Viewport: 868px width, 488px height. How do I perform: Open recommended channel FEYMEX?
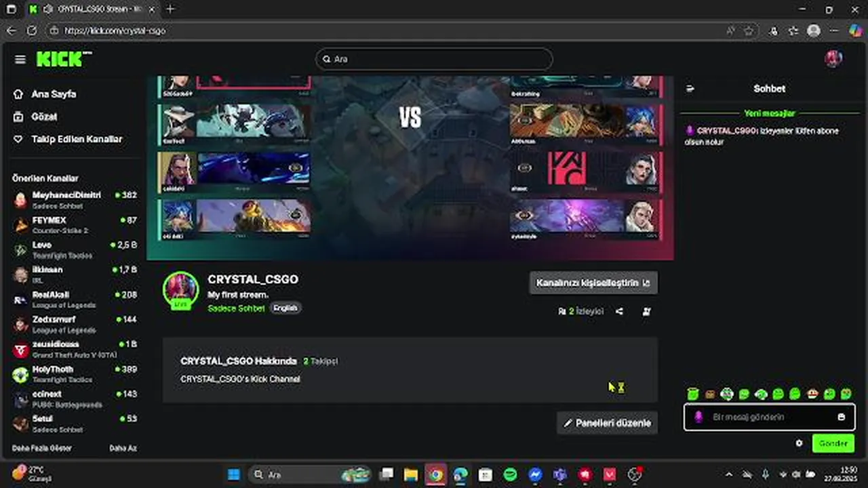point(75,224)
